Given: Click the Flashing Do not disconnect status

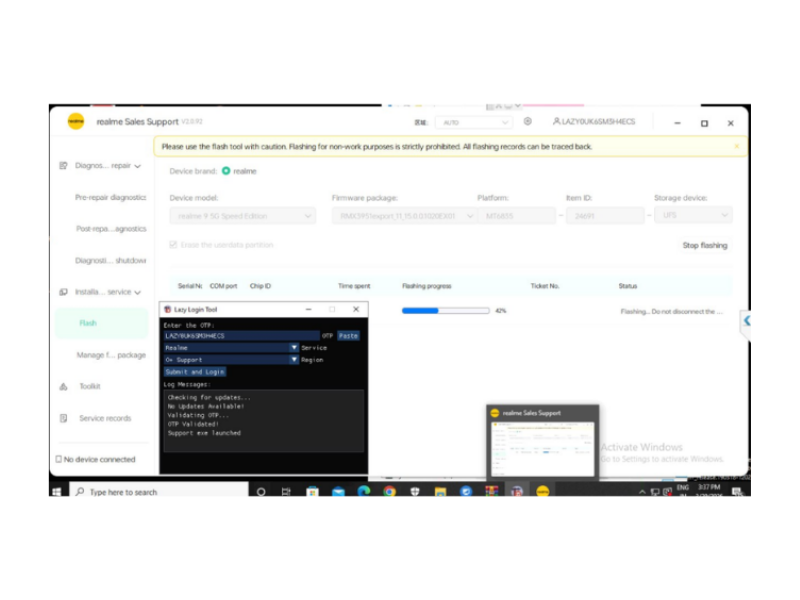Looking at the screenshot, I should coord(671,311).
